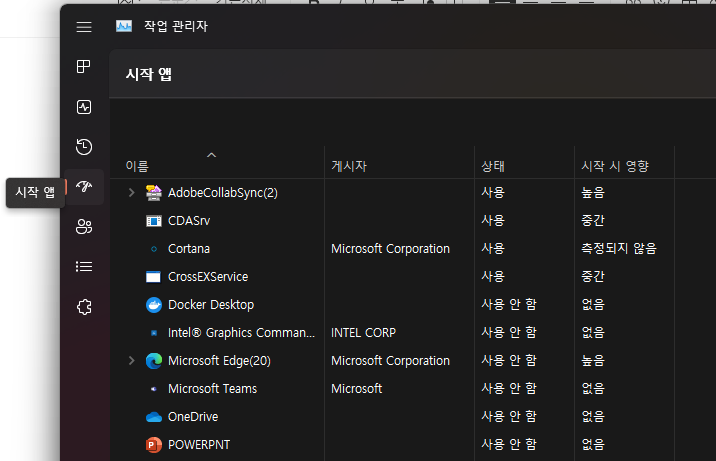
Task: Open the Performance page in sidebar
Action: point(84,107)
